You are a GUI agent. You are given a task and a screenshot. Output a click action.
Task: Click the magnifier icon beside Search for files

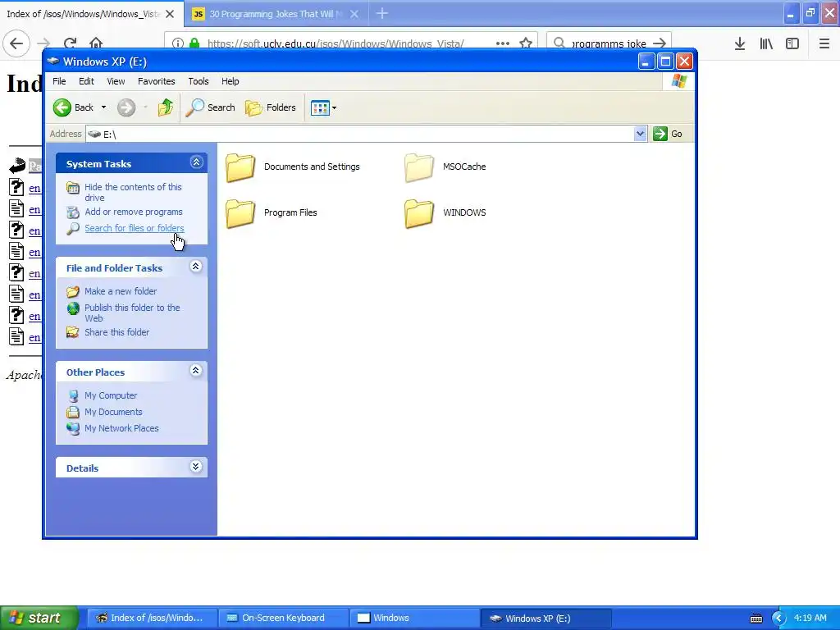pos(73,229)
